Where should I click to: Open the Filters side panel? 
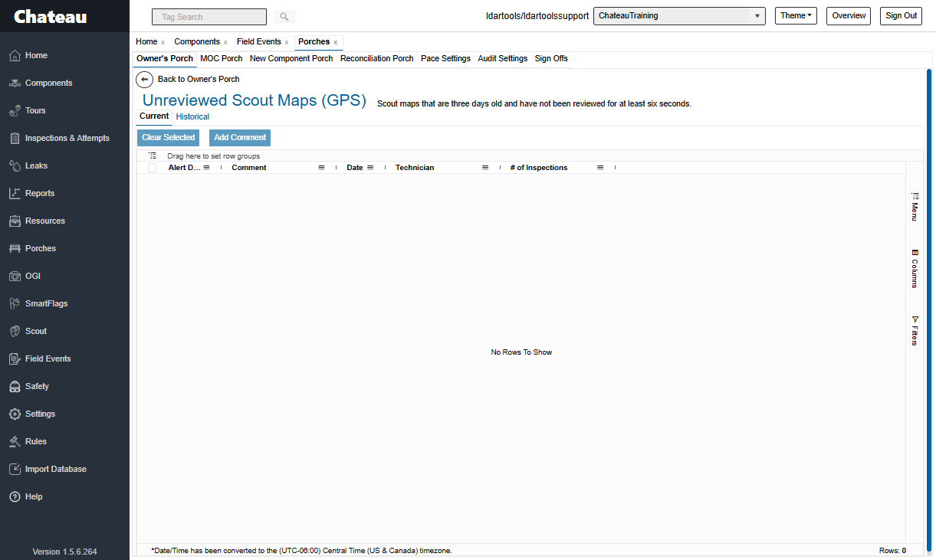coord(915,331)
